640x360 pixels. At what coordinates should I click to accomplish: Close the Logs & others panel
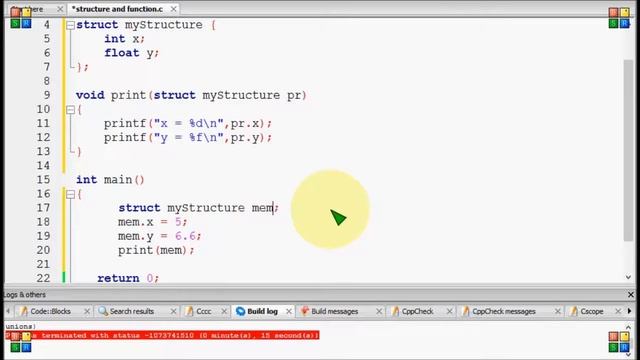[631, 294]
